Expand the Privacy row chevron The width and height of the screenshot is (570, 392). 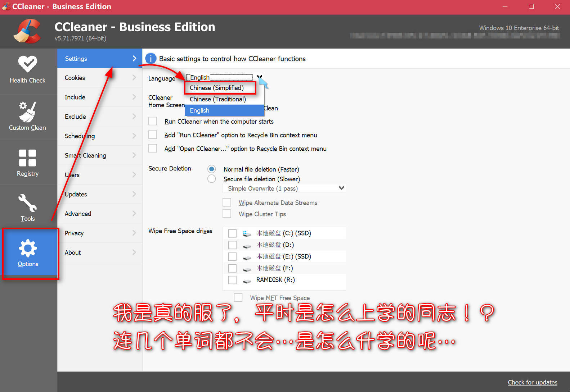pos(134,233)
